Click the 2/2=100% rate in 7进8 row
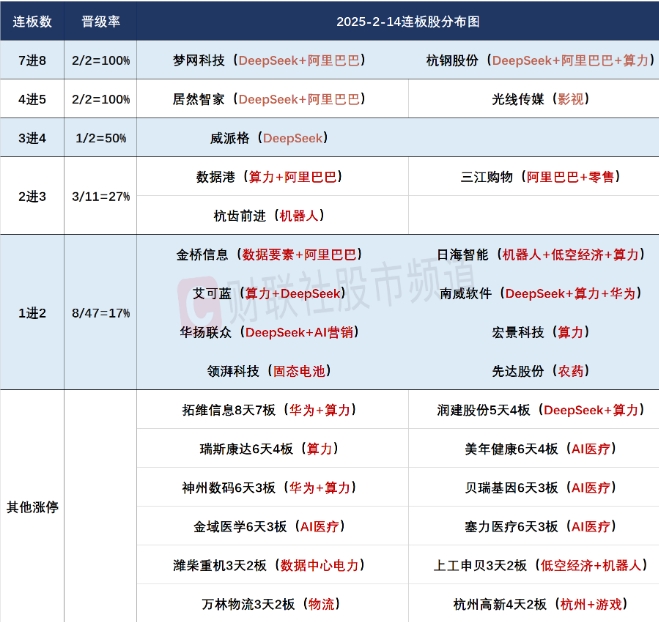This screenshot has height=622, width=659. [101, 61]
